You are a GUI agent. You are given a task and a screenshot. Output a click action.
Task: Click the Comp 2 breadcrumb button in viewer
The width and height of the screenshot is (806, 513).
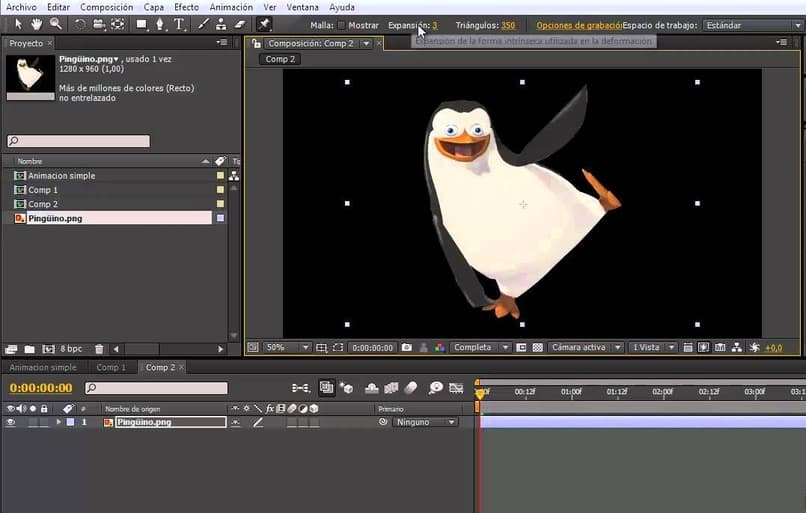click(x=280, y=59)
